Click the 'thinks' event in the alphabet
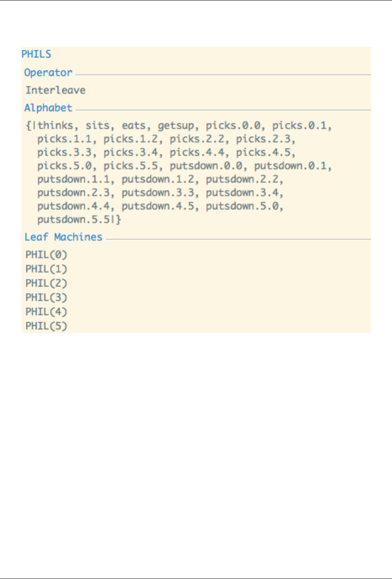392x579 pixels. point(55,126)
